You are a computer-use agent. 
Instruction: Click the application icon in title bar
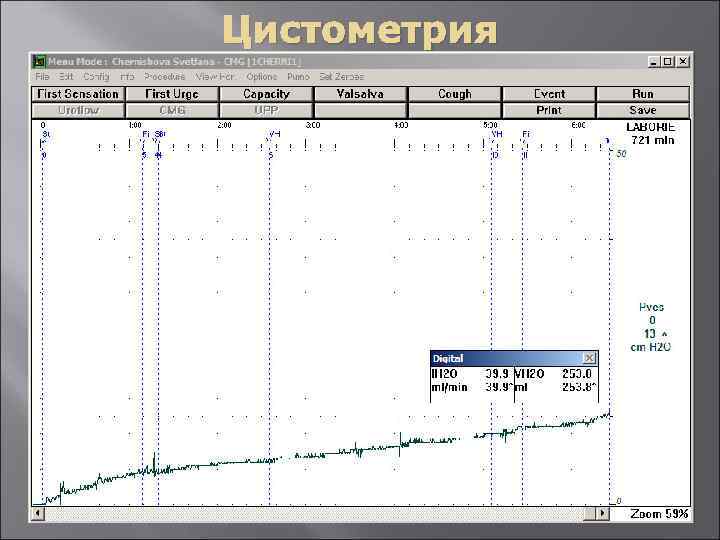(39, 61)
